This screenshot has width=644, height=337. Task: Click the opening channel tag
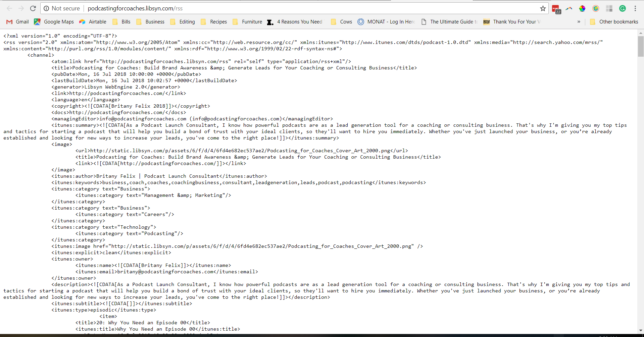[x=41, y=55]
